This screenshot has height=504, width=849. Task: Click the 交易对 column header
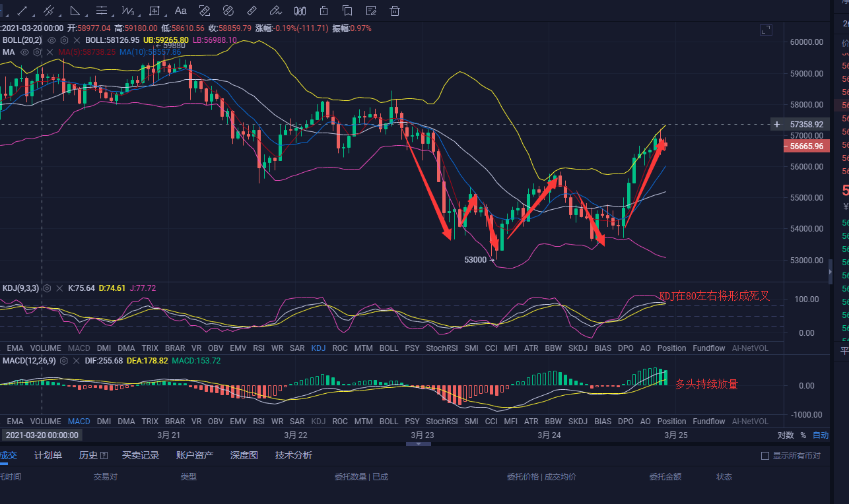pyautogui.click(x=106, y=476)
